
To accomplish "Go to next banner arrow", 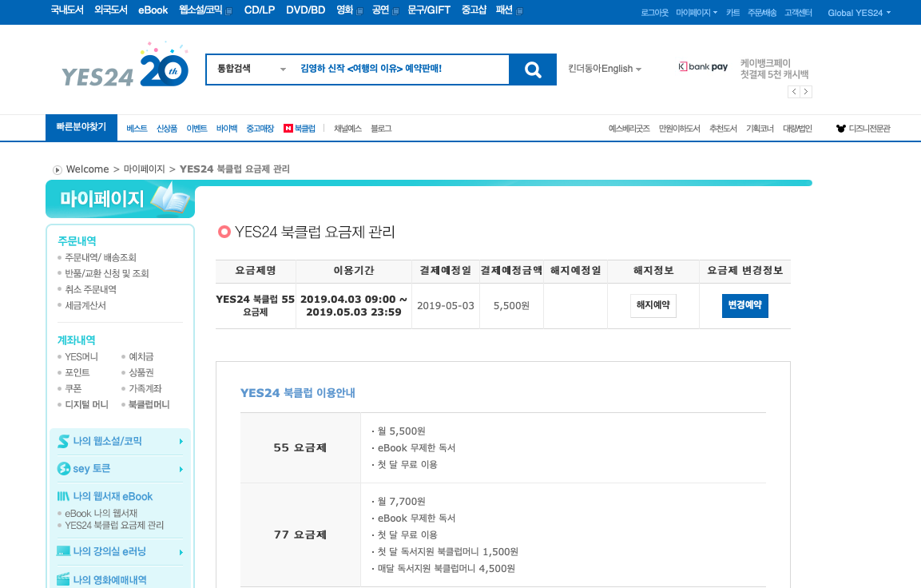I will pos(806,92).
